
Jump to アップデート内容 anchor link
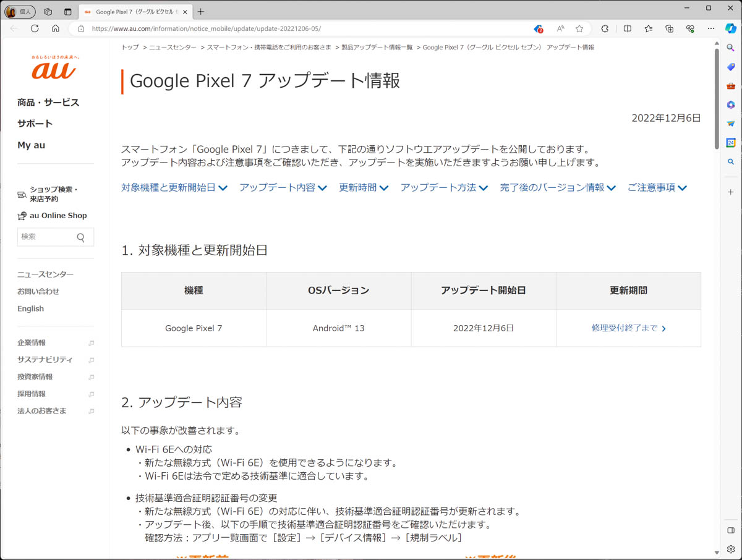pos(283,187)
